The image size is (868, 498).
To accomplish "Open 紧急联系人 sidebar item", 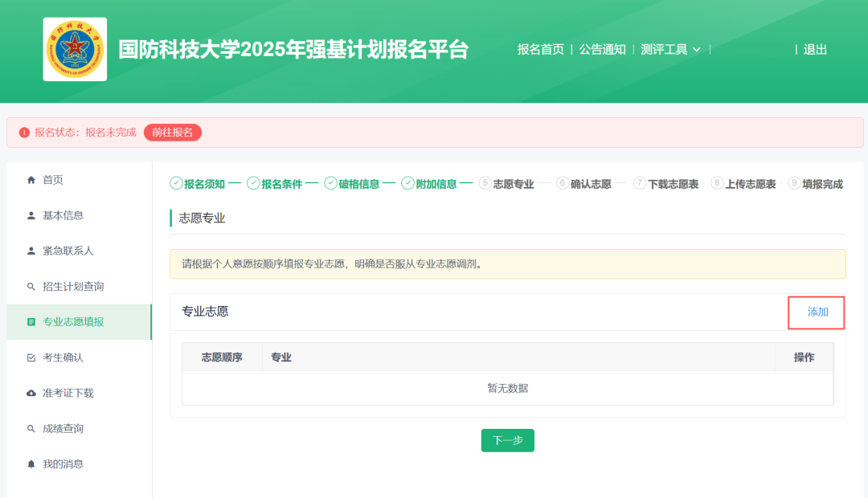I will [x=79, y=251].
